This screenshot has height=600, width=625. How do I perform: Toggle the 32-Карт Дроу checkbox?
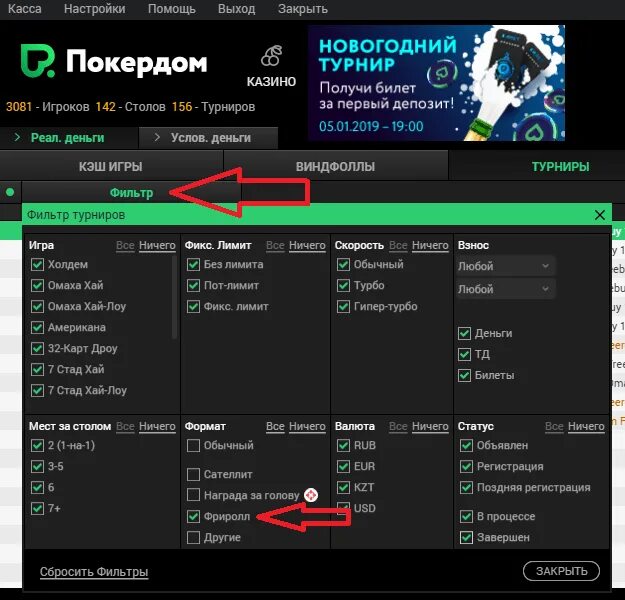[37, 348]
